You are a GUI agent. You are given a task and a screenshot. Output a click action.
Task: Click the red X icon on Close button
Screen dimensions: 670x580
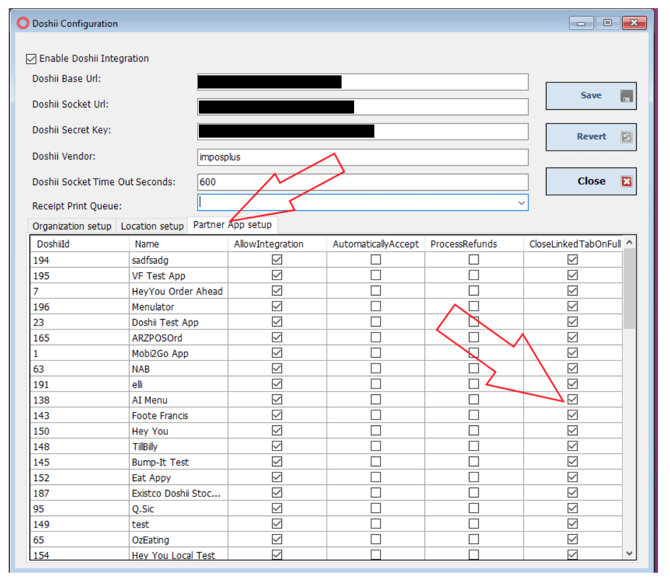[x=626, y=182]
